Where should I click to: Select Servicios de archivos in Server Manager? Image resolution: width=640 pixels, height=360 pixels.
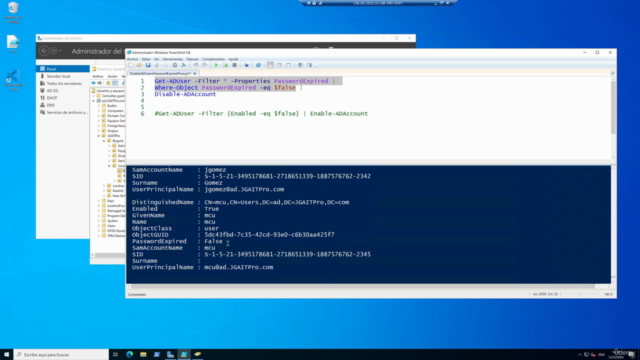coord(63,112)
